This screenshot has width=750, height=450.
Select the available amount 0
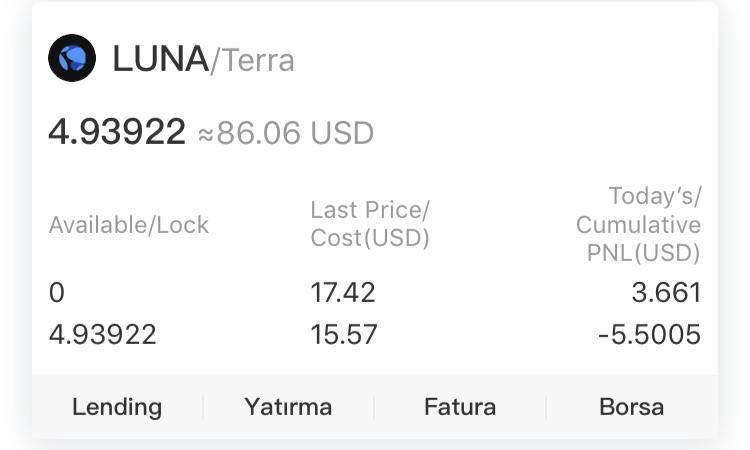click(56, 292)
